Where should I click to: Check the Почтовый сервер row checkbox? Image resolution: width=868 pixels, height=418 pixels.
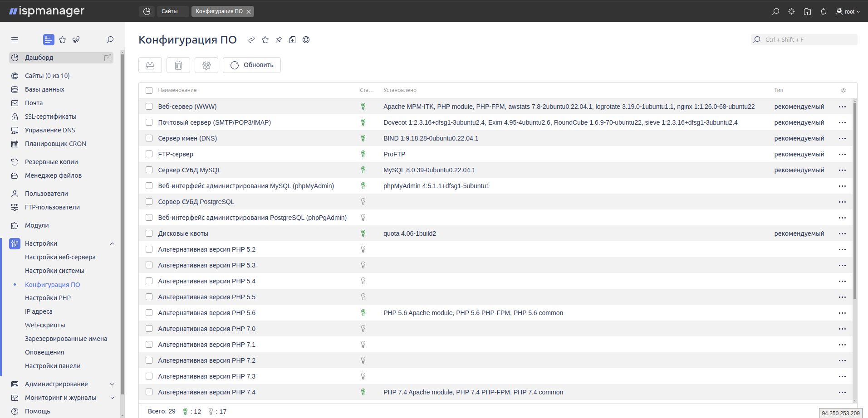[149, 122]
